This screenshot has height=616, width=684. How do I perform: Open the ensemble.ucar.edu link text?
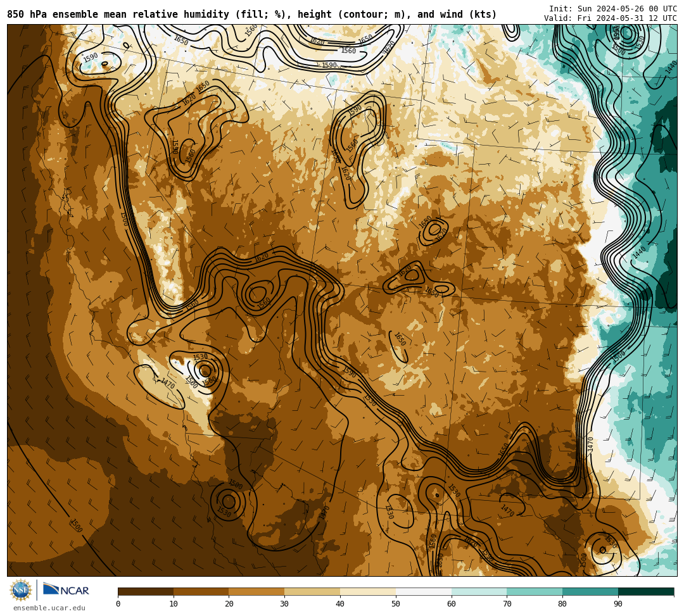(x=49, y=608)
